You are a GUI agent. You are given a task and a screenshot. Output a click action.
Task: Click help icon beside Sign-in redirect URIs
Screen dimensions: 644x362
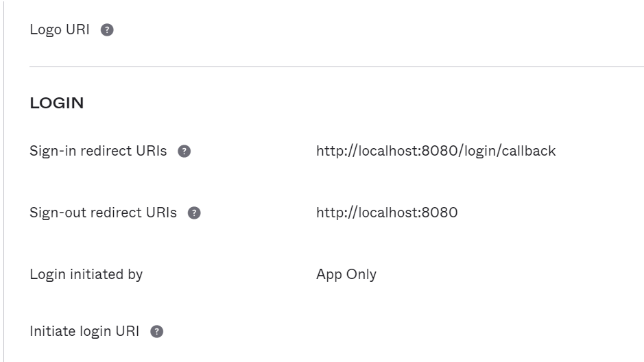pos(184,152)
